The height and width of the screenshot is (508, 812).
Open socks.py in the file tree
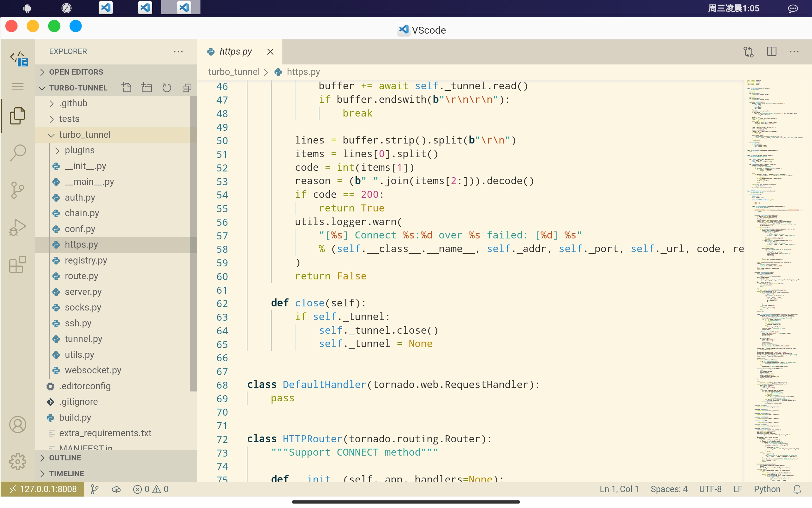pyautogui.click(x=112, y=307)
